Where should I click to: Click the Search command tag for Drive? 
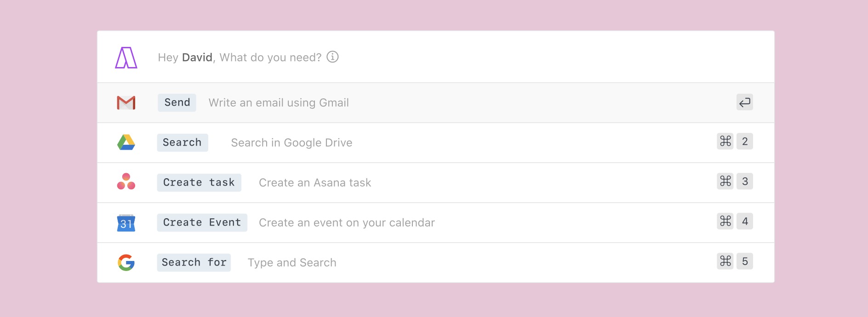pos(182,142)
